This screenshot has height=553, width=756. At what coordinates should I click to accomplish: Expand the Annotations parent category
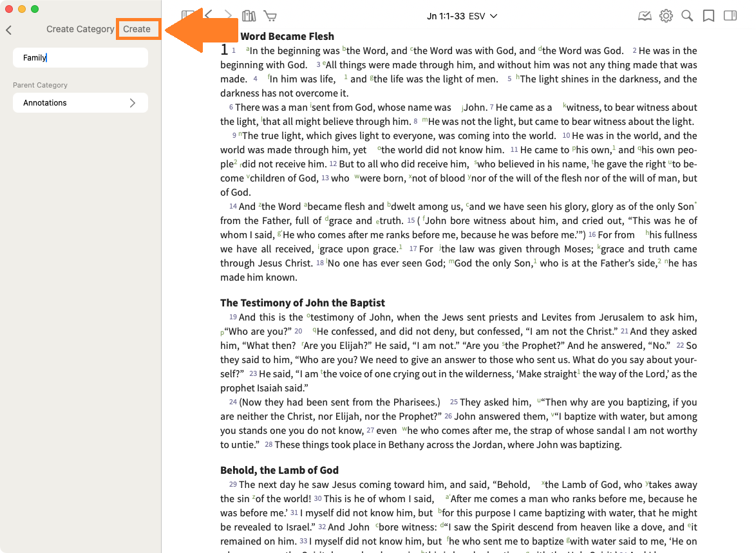pyautogui.click(x=80, y=103)
